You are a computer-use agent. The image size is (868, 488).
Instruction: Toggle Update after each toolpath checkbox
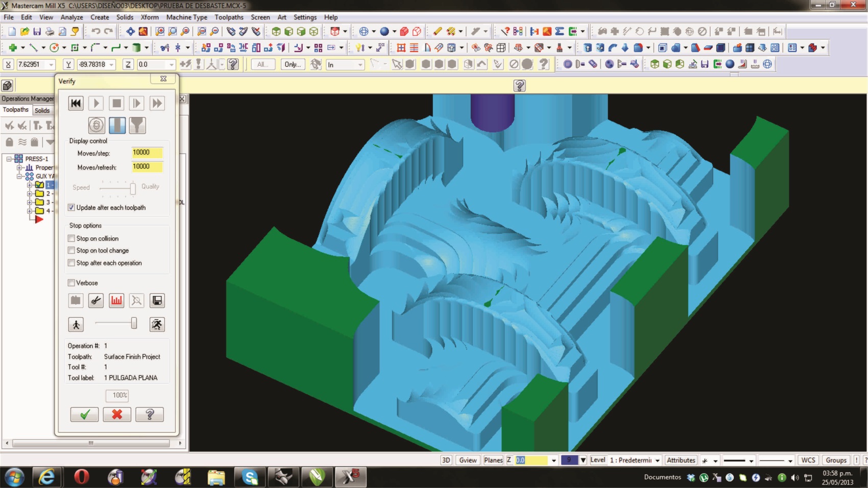(71, 208)
